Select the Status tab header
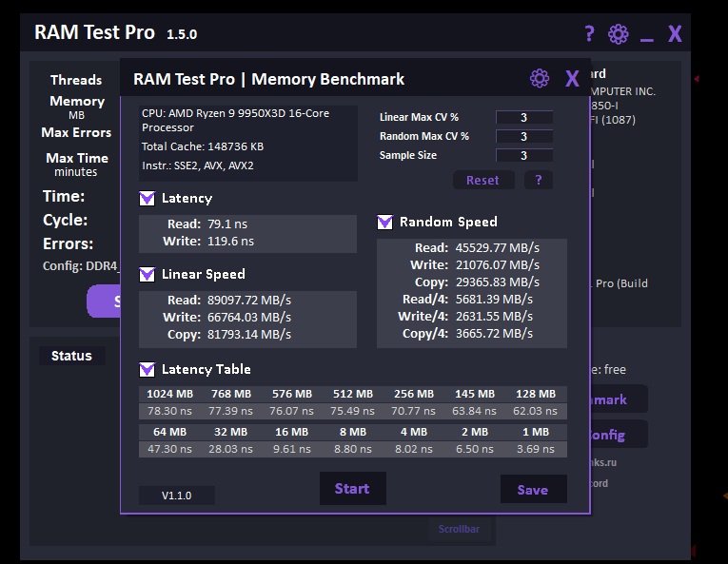Image resolution: width=728 pixels, height=564 pixels. tap(71, 356)
